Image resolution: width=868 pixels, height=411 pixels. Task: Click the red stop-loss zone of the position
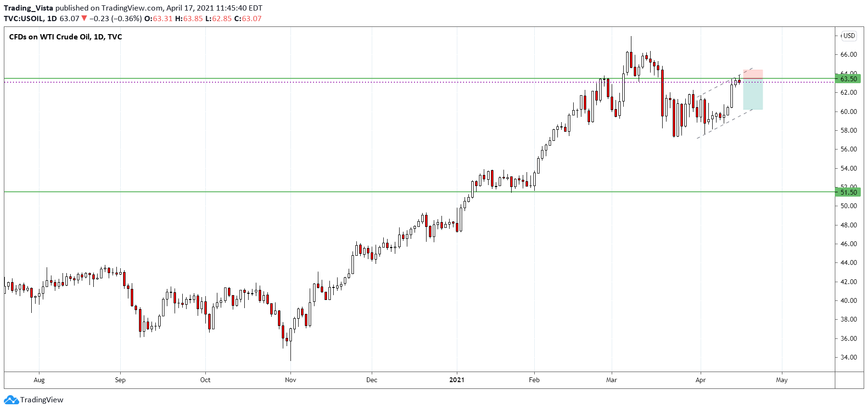coord(753,74)
